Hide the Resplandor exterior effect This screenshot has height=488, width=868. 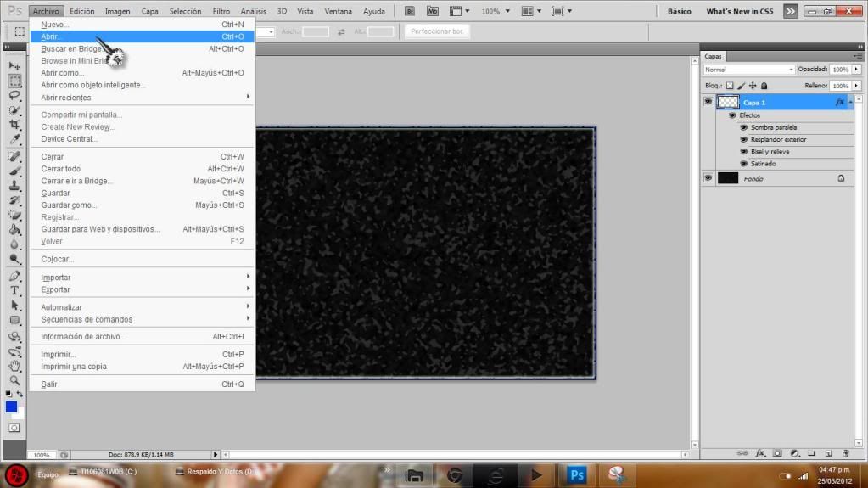(743, 139)
